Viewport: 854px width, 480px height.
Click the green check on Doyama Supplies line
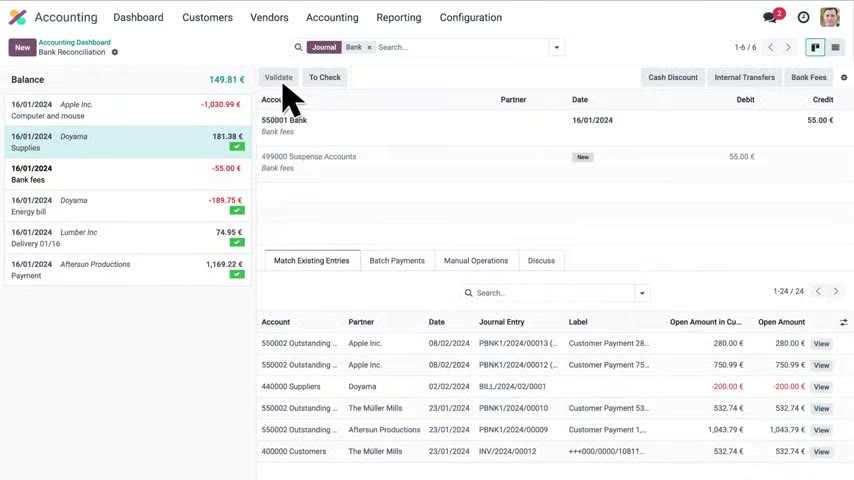tap(237, 147)
